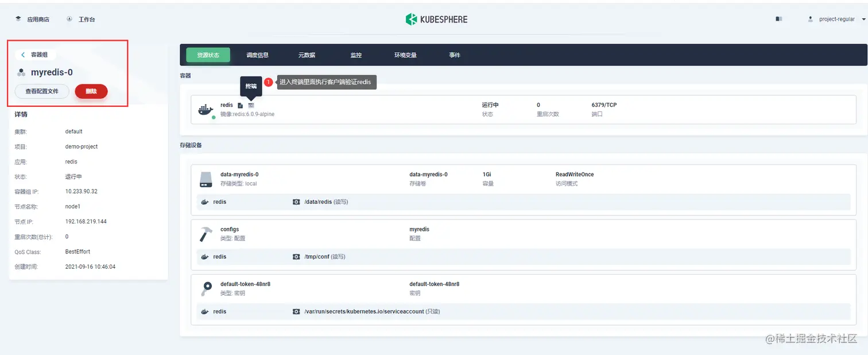Click the mount icon beside /tmp/conf
Viewport: 868px width, 355px height.
tap(296, 257)
